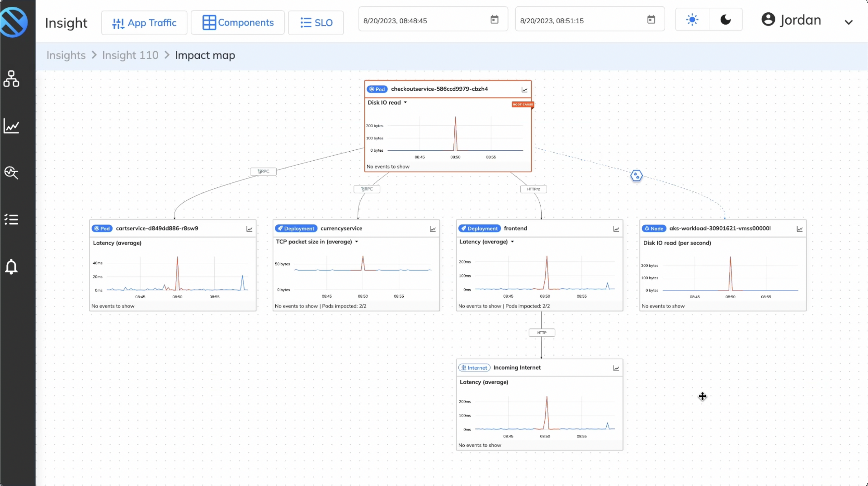Click the hexagon node on dashed connector
Screen dimensions: 868x486
pos(636,176)
